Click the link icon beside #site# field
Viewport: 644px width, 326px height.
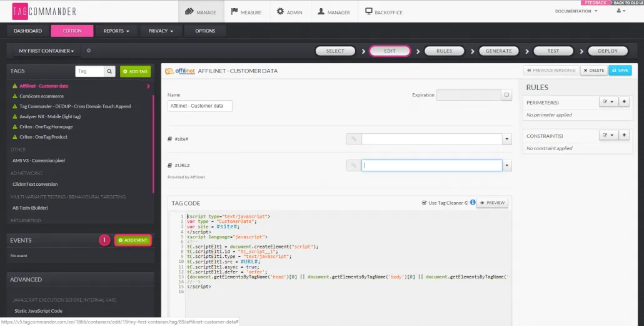(353, 139)
